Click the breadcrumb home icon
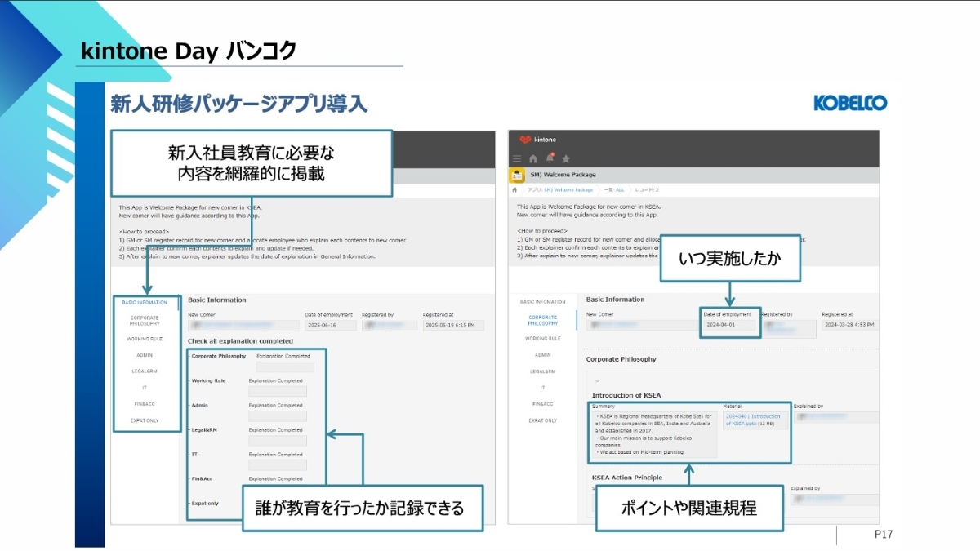The height and width of the screenshot is (551, 980). coord(514,189)
